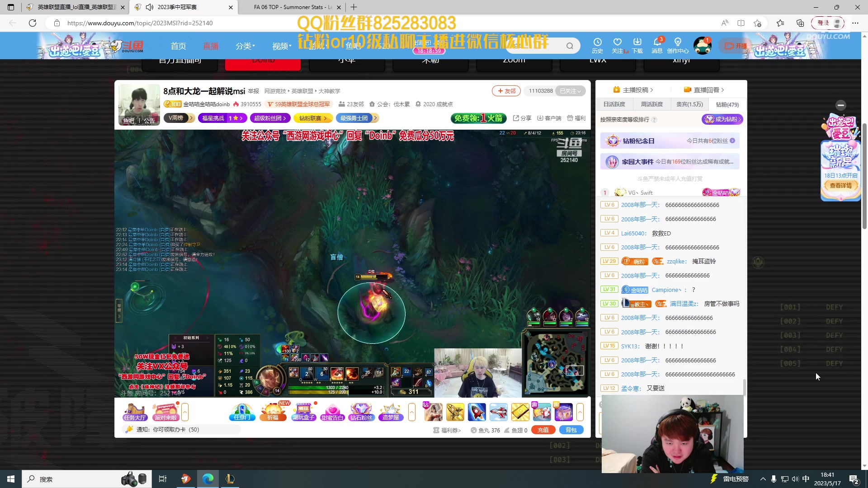Screen dimensions: 868x488
Task: Send the red rocket gift
Action: (476, 412)
